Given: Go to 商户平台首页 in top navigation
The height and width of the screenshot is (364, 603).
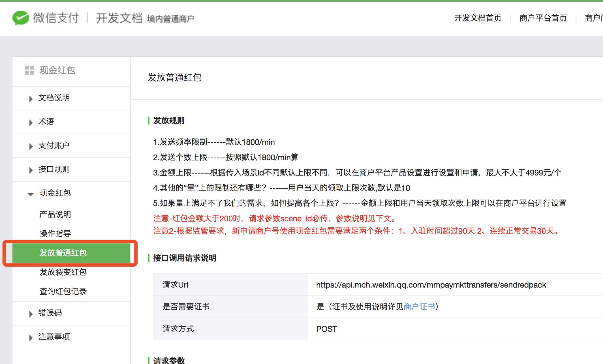Looking at the screenshot, I should tap(543, 18).
